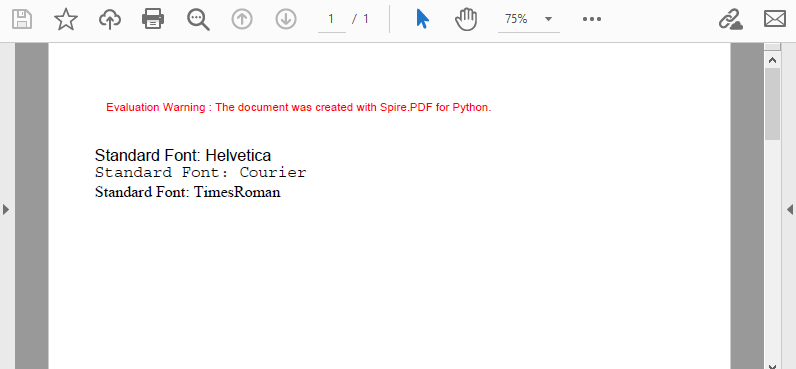Click the vertical scrollbar up arrow
This screenshot has width=796, height=369.
pyautogui.click(x=773, y=60)
